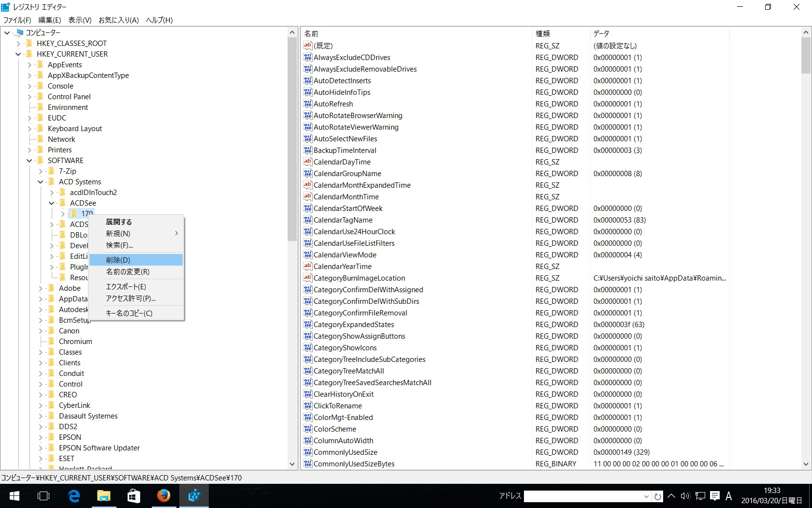Open File Explorer from the taskbar
The width and height of the screenshot is (812, 508).
click(x=104, y=496)
